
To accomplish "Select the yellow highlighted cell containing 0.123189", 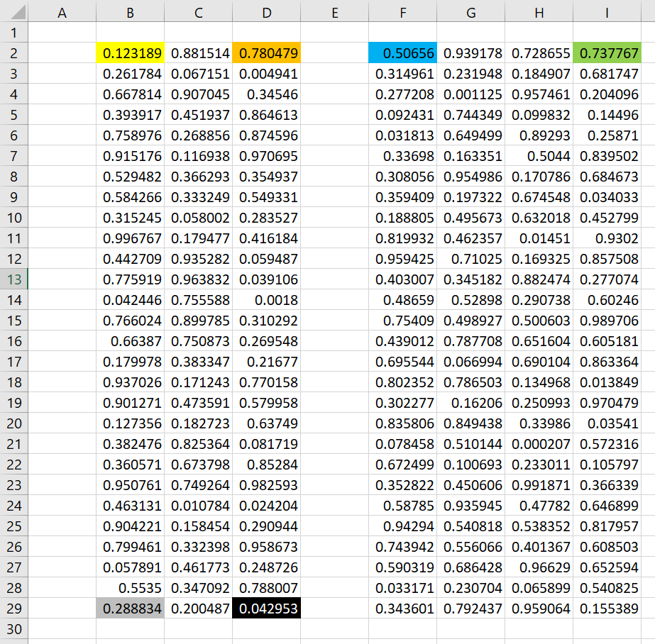I will click(x=130, y=53).
